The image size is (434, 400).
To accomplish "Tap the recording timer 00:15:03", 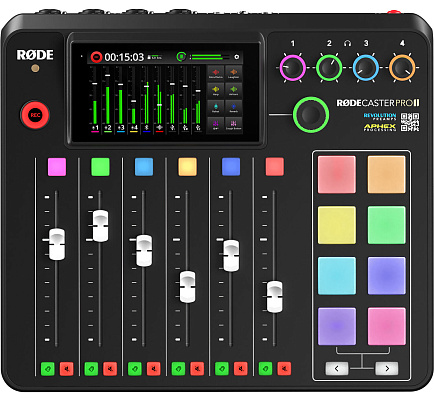I will 124,57.
